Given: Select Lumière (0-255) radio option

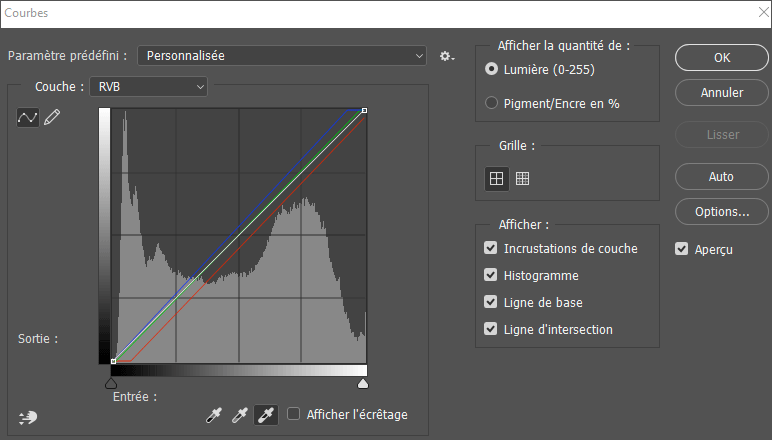Looking at the screenshot, I should (491, 69).
